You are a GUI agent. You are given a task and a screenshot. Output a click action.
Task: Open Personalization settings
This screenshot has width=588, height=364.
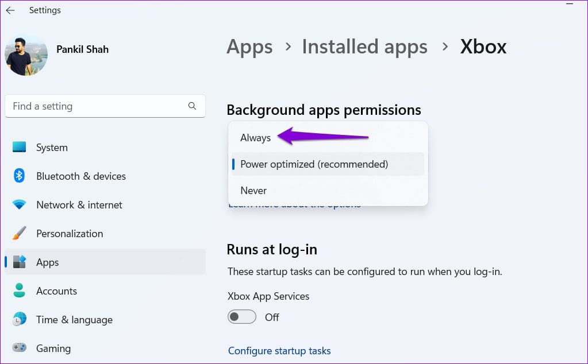(x=105, y=233)
